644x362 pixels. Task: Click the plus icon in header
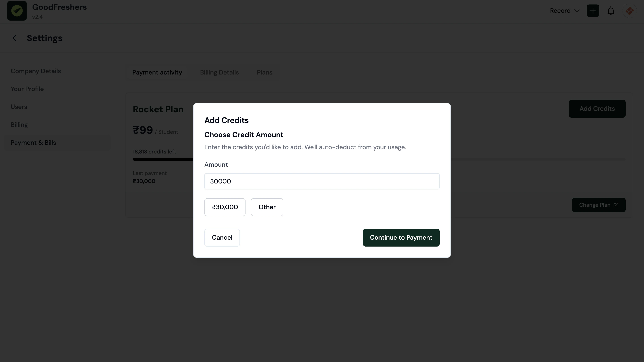[593, 11]
